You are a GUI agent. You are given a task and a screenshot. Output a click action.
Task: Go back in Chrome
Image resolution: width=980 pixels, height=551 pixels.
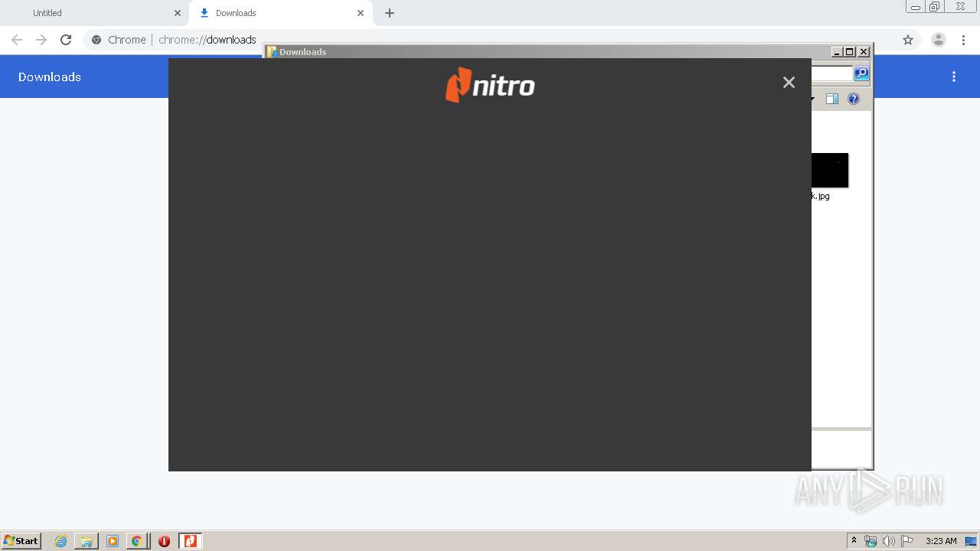(17, 40)
